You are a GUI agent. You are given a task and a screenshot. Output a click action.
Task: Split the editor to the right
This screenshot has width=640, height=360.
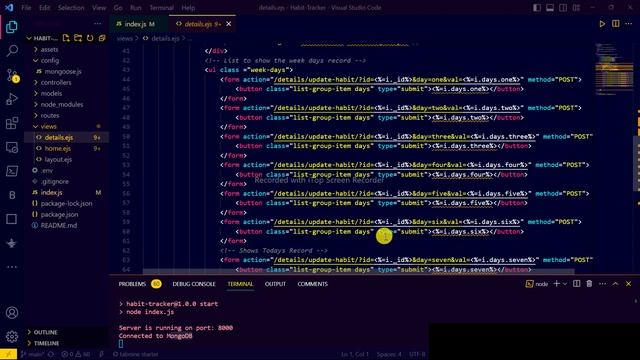click(x=616, y=24)
